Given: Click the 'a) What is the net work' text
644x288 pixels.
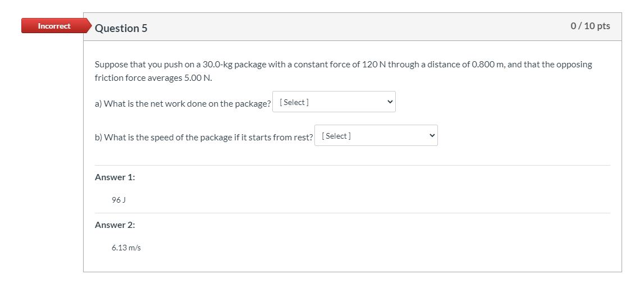Looking at the screenshot, I should [183, 103].
